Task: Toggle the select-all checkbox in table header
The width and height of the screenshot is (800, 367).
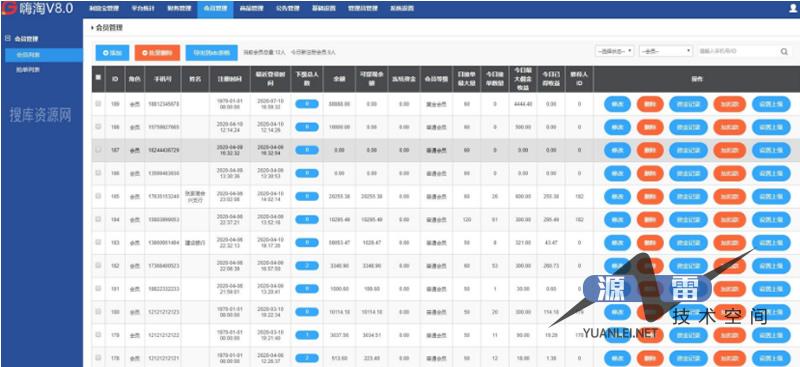Action: pos(98,78)
